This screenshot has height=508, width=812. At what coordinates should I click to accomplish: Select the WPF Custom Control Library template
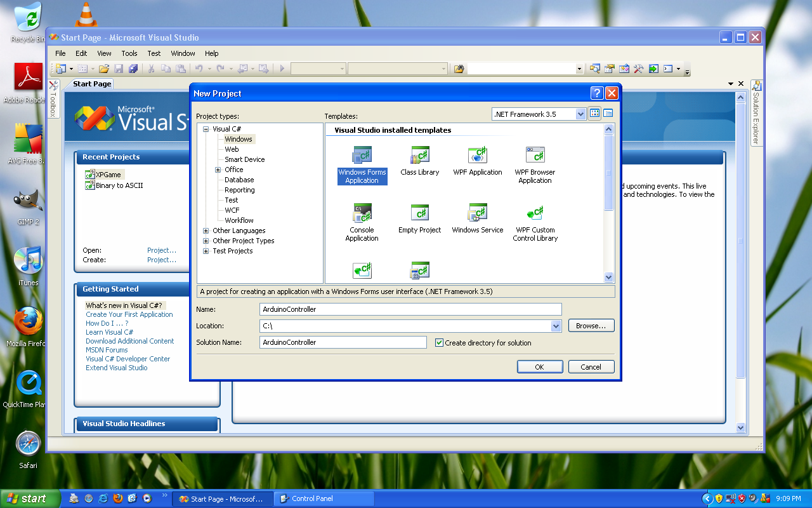pos(535,223)
